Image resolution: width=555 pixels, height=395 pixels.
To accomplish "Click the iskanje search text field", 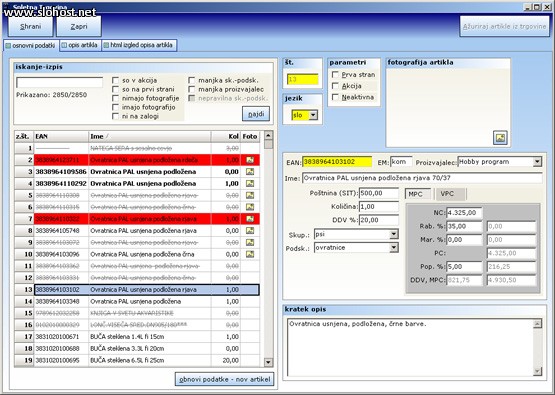I will pos(59,82).
